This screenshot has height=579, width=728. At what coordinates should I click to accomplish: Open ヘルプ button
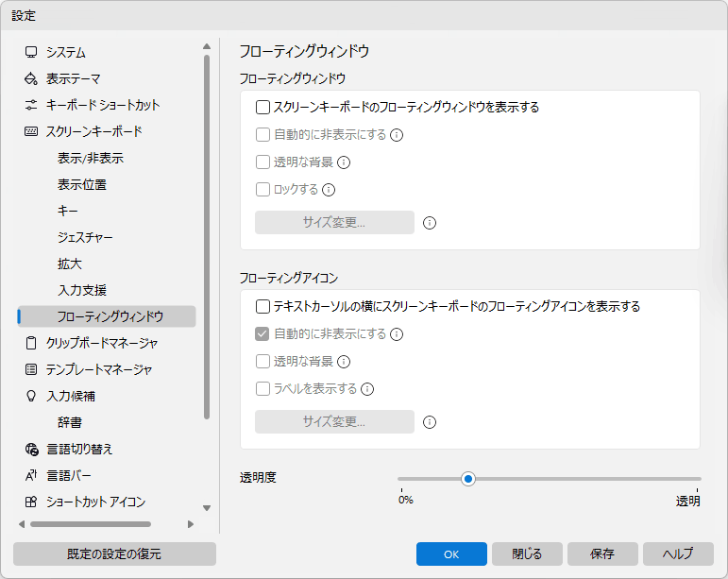[x=678, y=553]
